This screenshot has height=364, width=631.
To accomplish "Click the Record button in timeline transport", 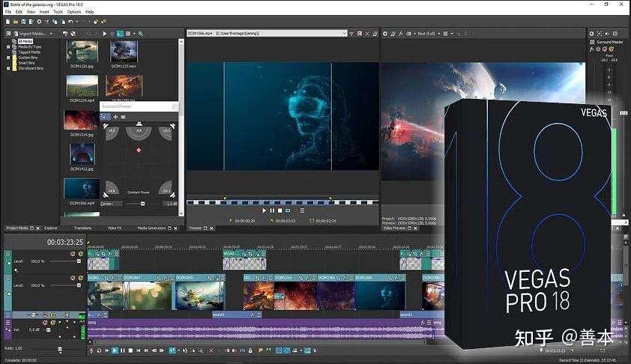I will click(x=91, y=351).
